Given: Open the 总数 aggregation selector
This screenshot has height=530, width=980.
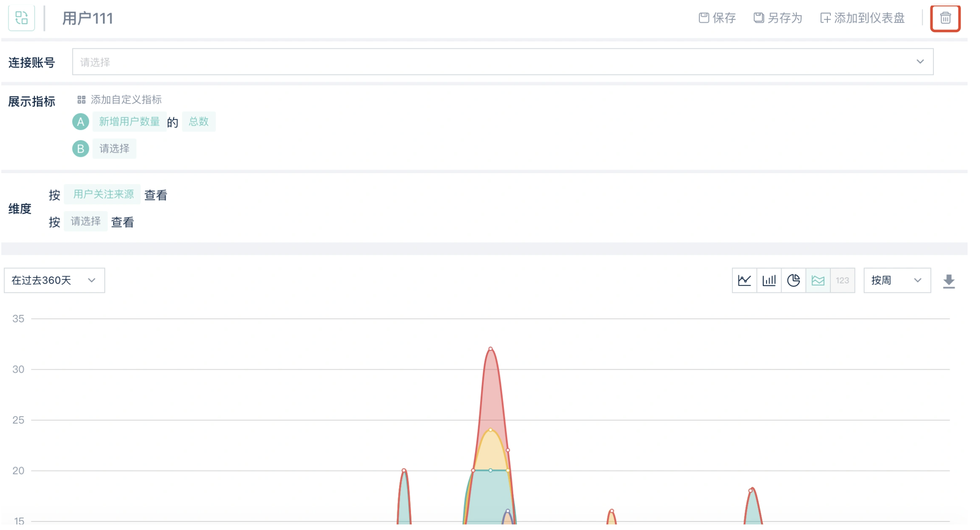Looking at the screenshot, I should click(200, 122).
